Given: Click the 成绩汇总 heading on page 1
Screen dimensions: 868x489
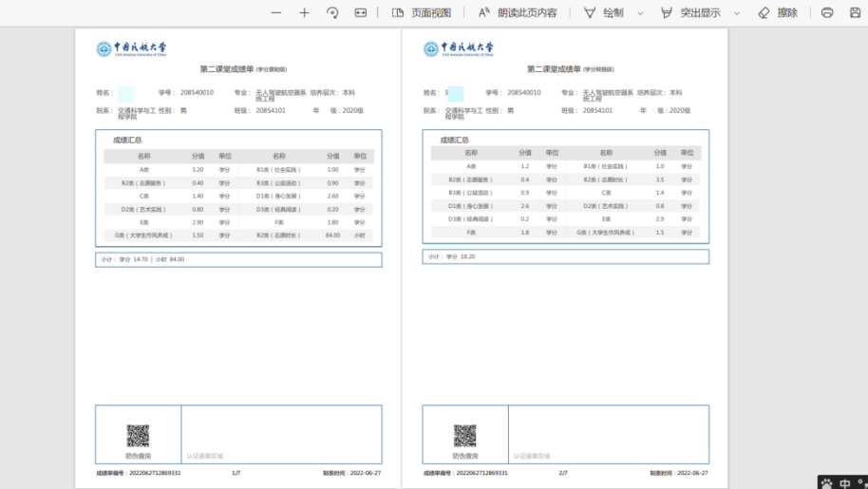Looking at the screenshot, I should pos(127,140).
